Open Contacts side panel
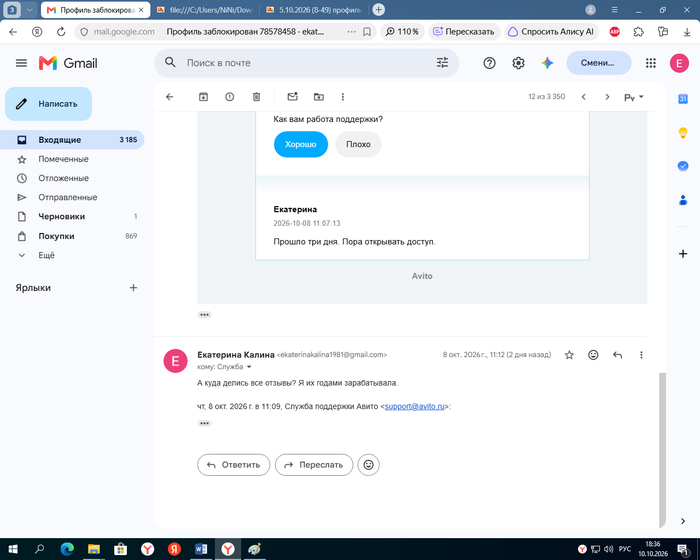The image size is (700, 560). 683,200
